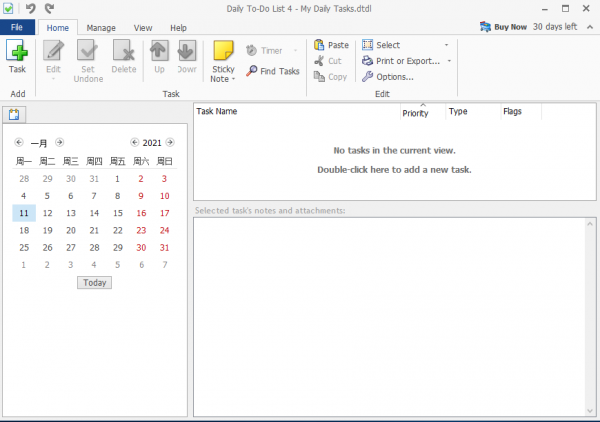Click the 一月 month label
This screenshot has width=600, height=422.
click(39, 143)
